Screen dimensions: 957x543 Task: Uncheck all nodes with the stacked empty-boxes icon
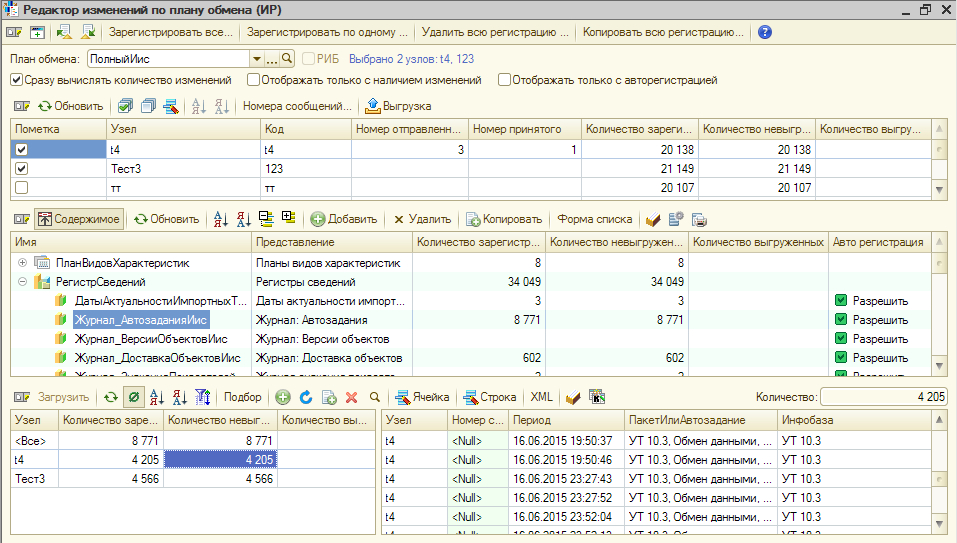coord(148,106)
